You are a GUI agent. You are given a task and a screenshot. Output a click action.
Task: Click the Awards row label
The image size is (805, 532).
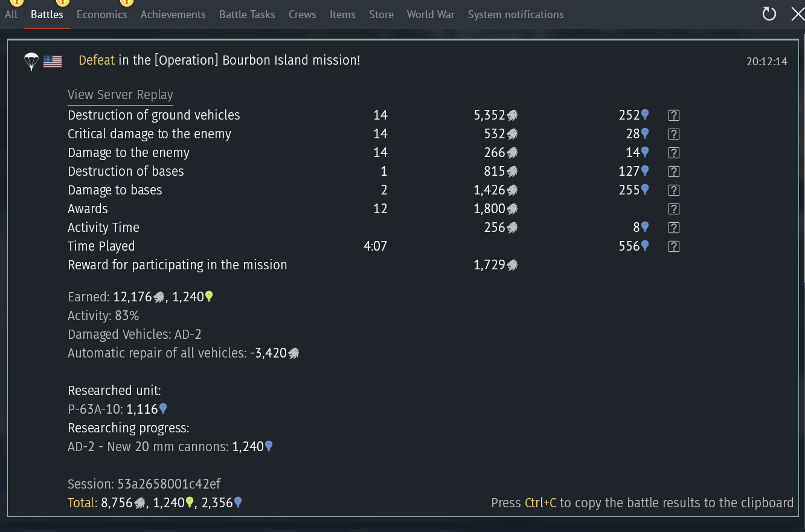click(x=88, y=209)
